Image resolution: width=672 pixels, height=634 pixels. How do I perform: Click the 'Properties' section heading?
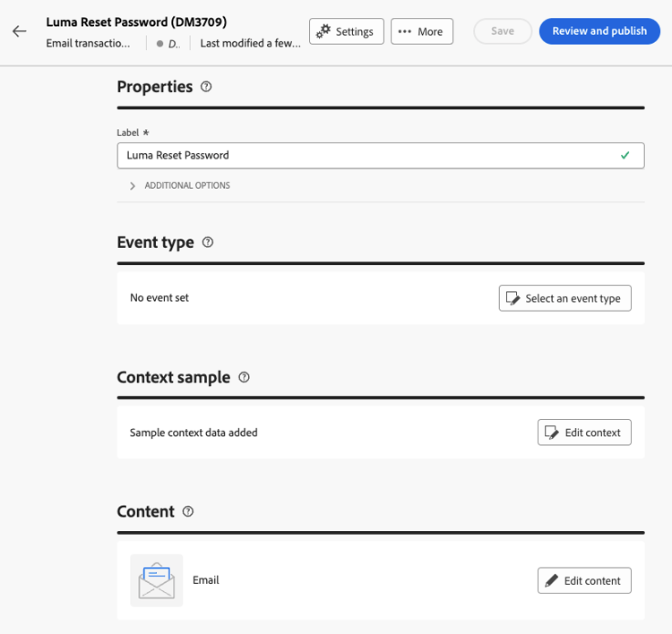click(155, 87)
